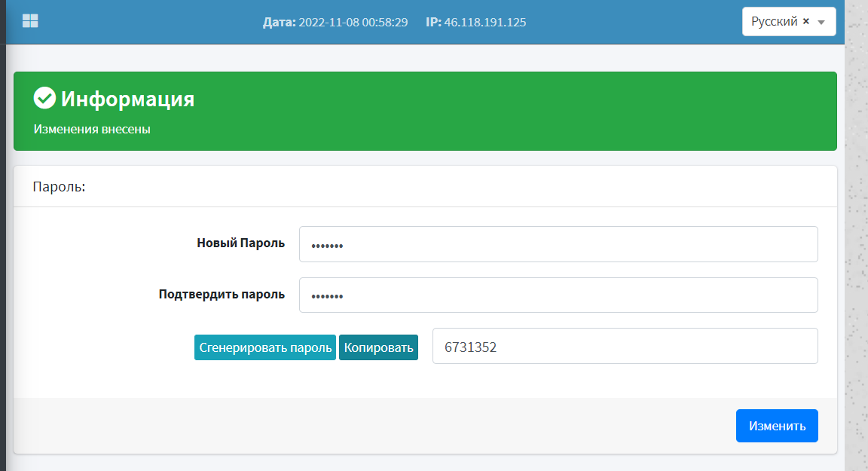Click the gray panel footer beside Изменить
This screenshot has width=868, height=471.
377,426
